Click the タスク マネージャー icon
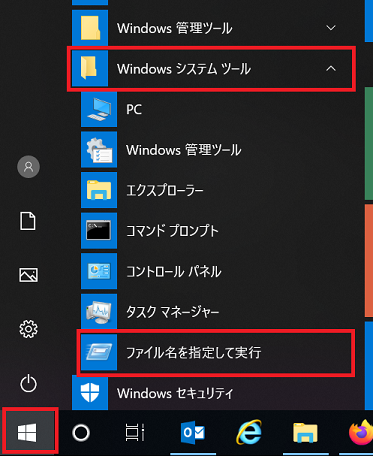Viewport: 373px width, 456px height. [99, 312]
